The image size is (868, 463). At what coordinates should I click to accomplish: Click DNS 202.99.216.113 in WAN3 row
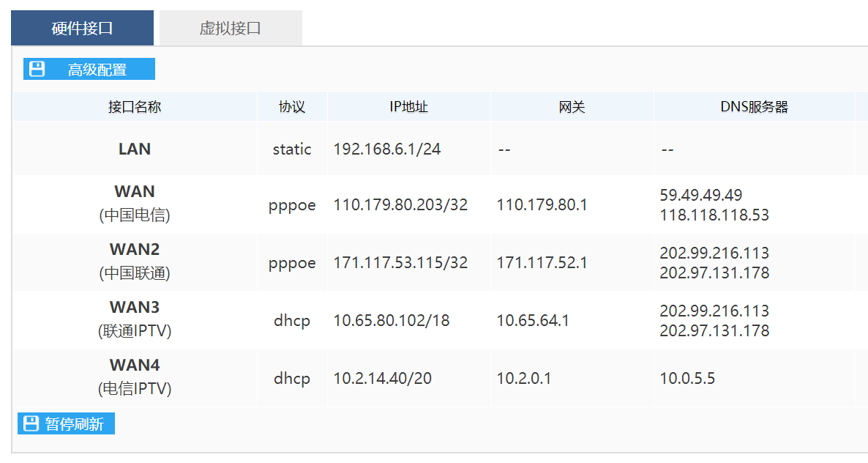click(714, 311)
